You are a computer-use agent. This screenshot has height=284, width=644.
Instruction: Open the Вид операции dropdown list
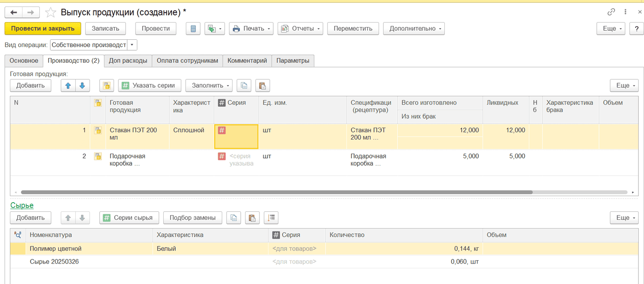(x=132, y=45)
